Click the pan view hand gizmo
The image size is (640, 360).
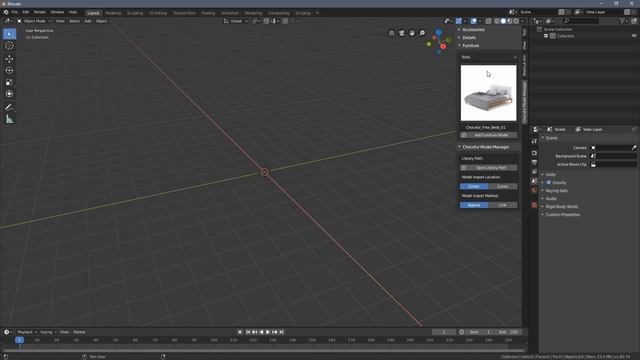point(412,33)
